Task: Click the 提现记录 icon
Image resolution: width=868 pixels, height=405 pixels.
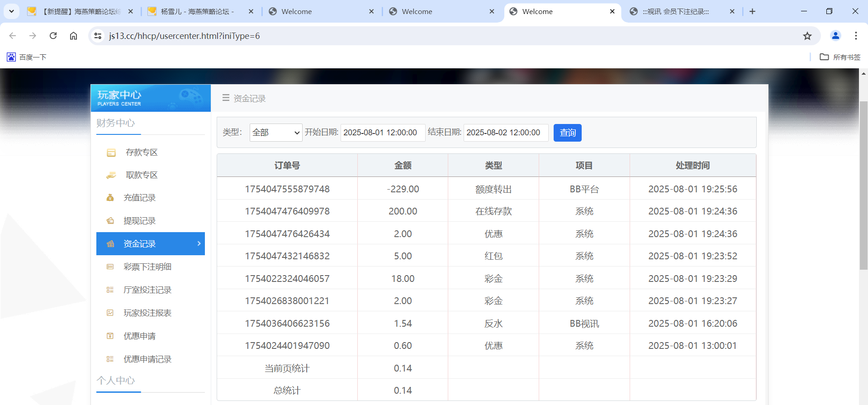Action: click(x=110, y=221)
